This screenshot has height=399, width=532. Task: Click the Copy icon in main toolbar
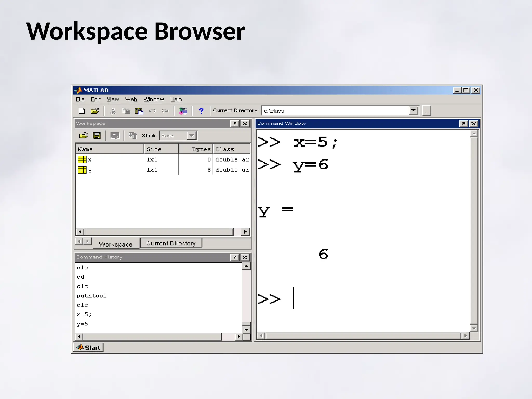[126, 111]
